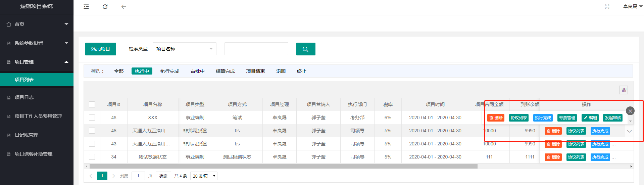Click the icon beside 系统参数设置
Image resolution: width=644 pixels, height=185 pixels.
(x=9, y=43)
